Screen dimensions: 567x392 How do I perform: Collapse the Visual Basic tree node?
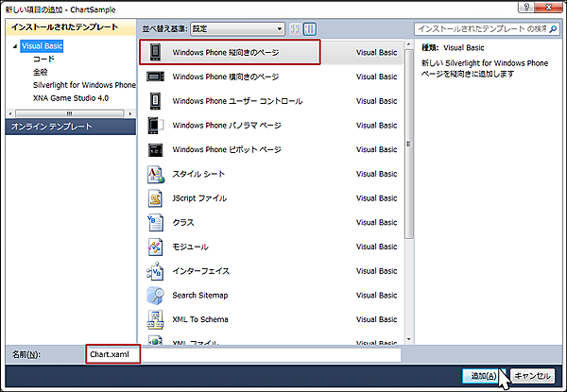(15, 46)
